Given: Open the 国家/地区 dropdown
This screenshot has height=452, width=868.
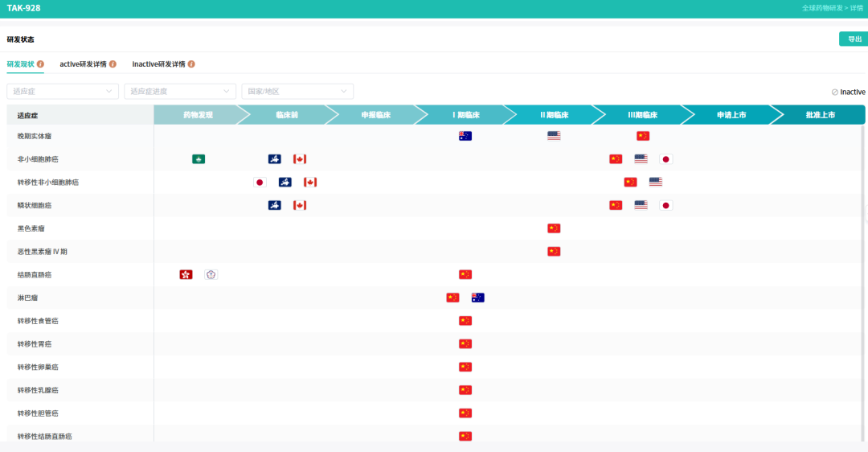Looking at the screenshot, I should point(297,92).
